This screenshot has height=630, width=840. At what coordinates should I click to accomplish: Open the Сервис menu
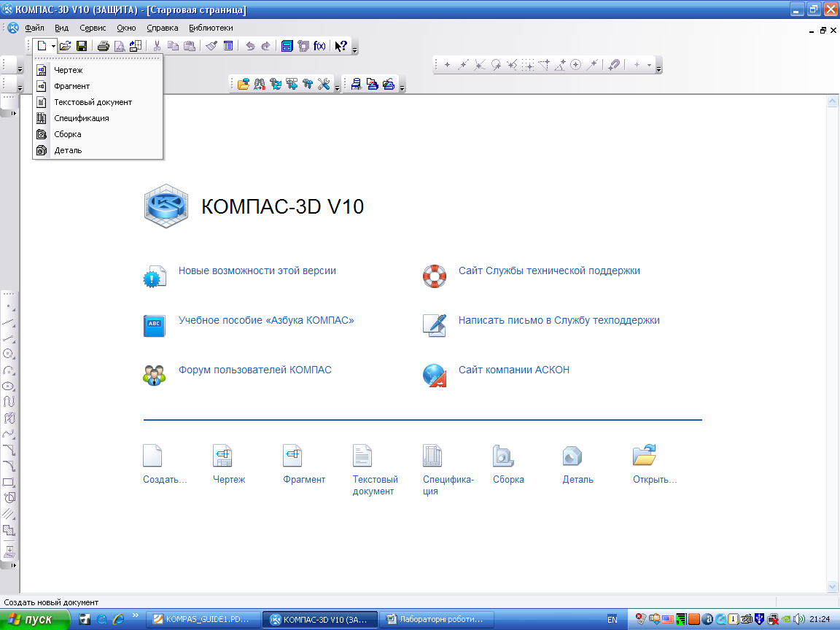tap(93, 28)
